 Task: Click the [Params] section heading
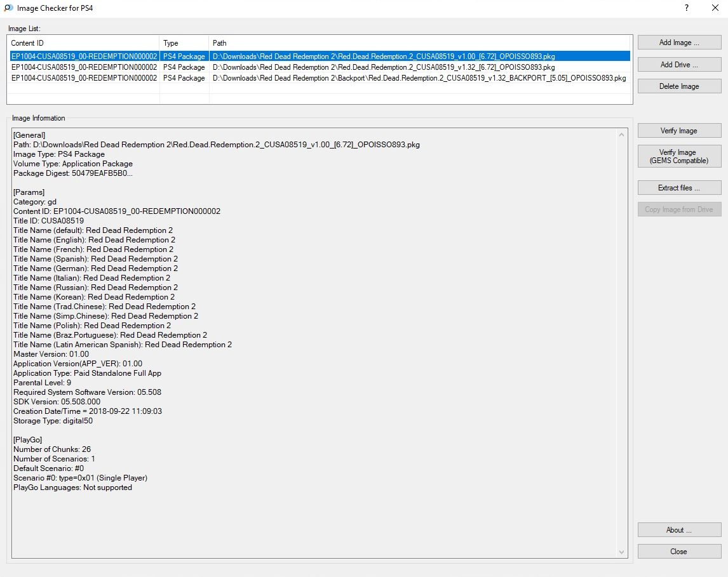(29, 192)
